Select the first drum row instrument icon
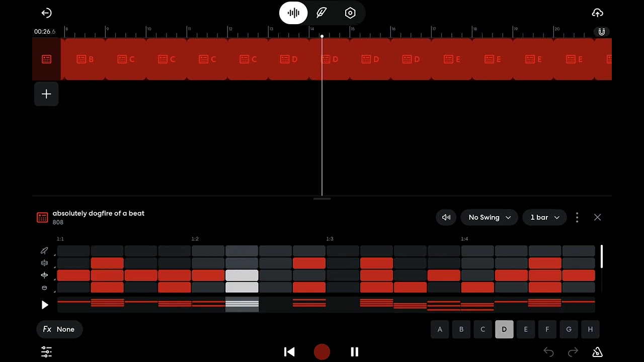 pyautogui.click(x=44, y=250)
